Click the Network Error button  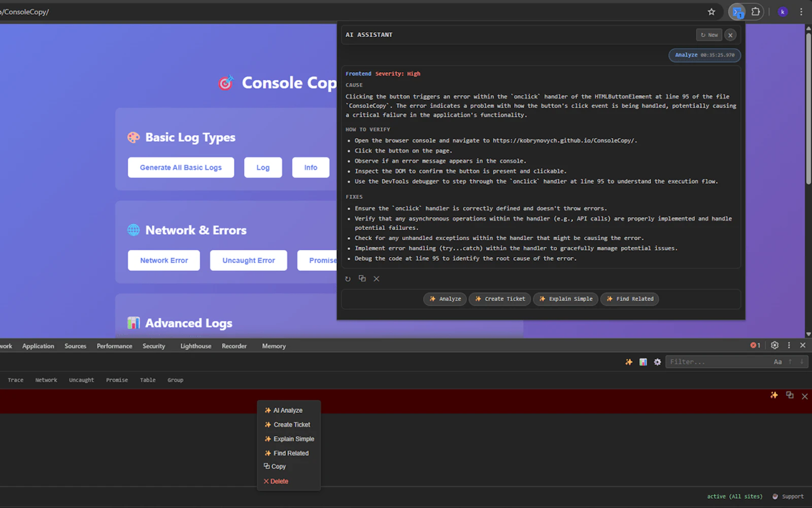point(164,261)
